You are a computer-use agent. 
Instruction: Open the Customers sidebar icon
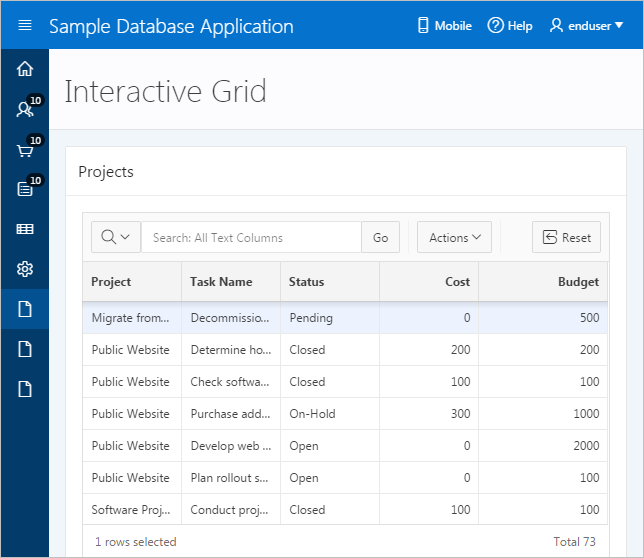point(25,109)
